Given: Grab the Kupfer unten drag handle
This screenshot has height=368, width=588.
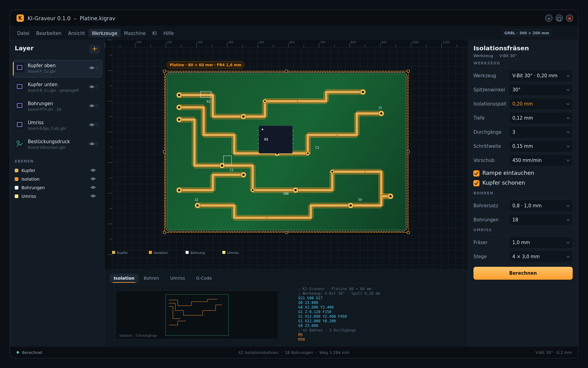Looking at the screenshot, I should [97, 87].
